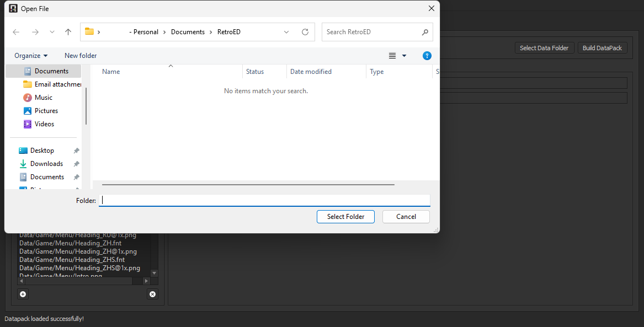Open the Organize menu
The height and width of the screenshot is (327, 644).
click(31, 56)
